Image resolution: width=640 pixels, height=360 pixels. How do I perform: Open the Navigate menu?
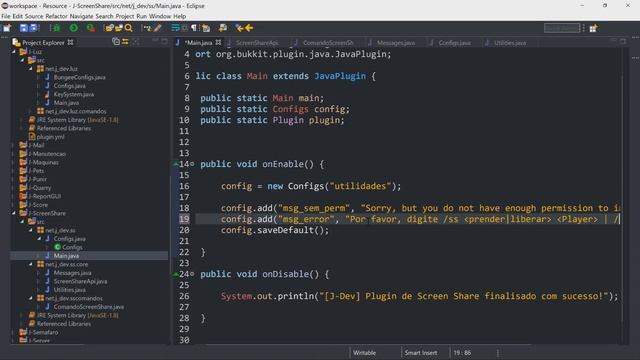coord(81,16)
